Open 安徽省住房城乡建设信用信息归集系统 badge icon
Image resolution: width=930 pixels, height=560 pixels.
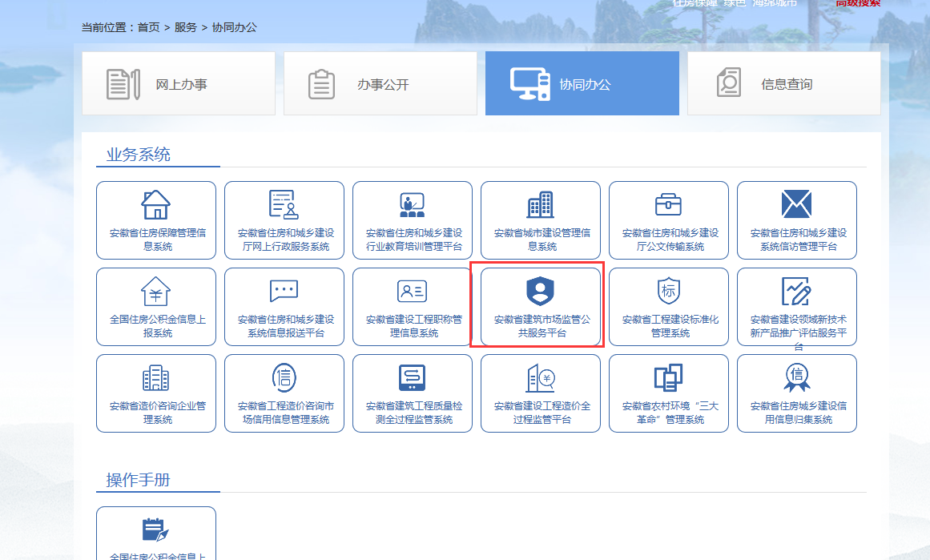coord(796,378)
